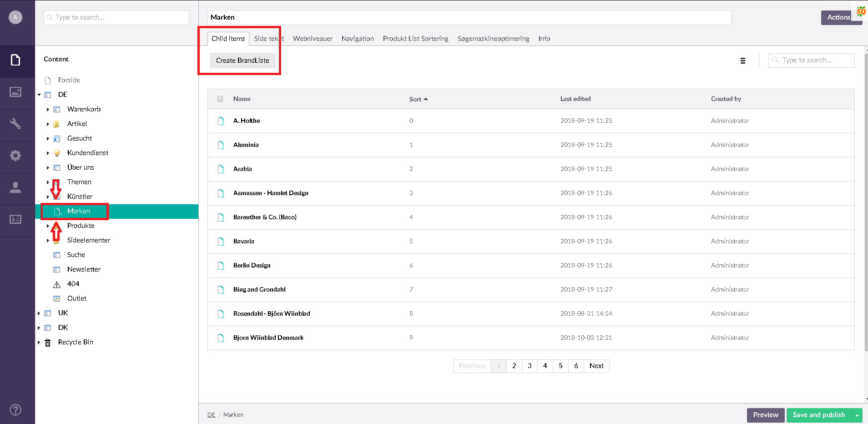Image resolution: width=868 pixels, height=424 pixels.
Task: Click the Save and publish button
Action: [819, 415]
